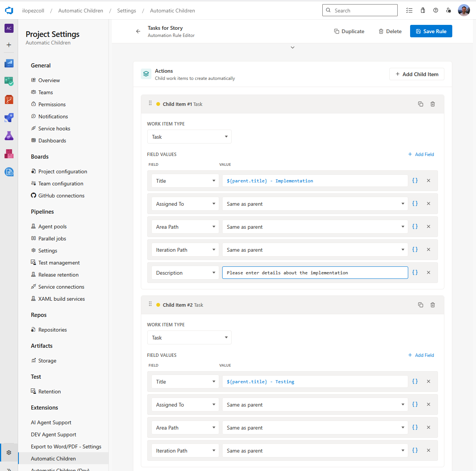Open user settings gear near profile picture
Image resolution: width=476 pixels, height=471 pixels.
449,10
